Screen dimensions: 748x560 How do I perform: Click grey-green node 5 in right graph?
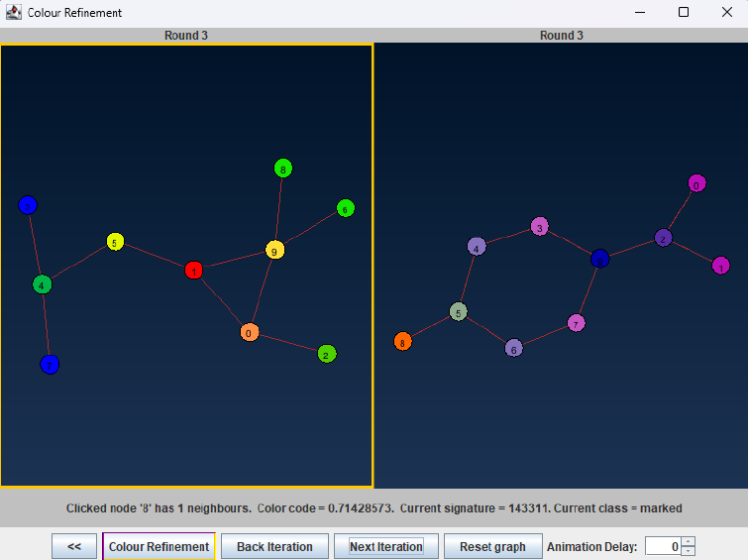459,312
